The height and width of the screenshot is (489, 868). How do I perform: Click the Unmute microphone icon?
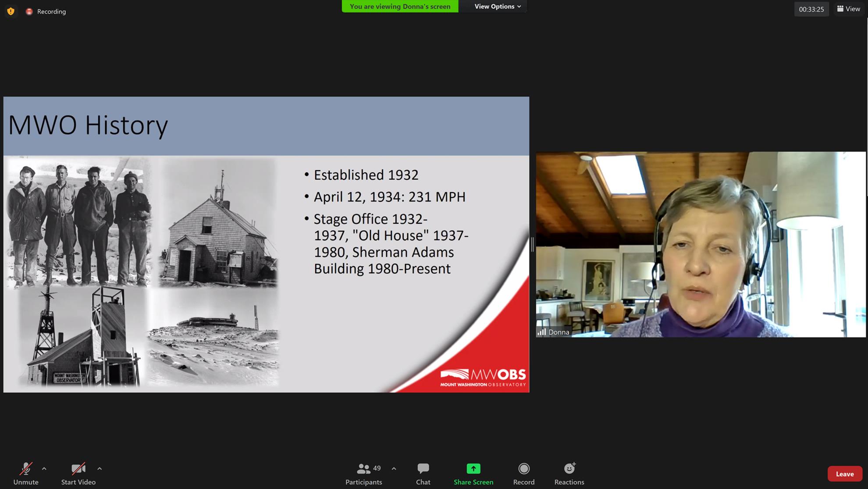[x=26, y=469]
